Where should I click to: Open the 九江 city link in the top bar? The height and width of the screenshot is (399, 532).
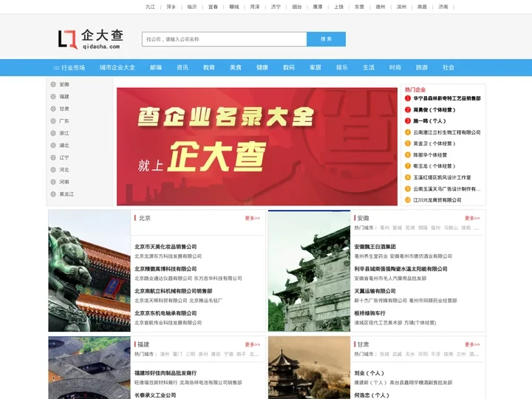[x=150, y=7]
